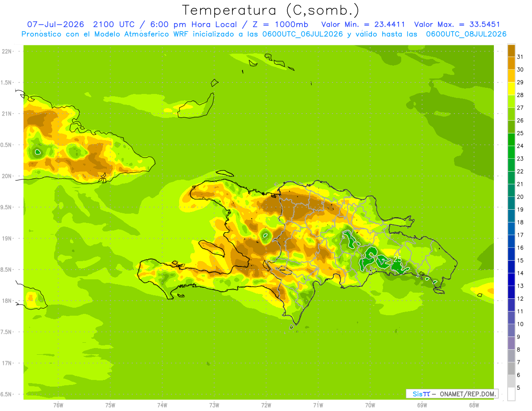Click the forecast date "07-Jul-2026"
Screen dimensions: 532x411
point(55,24)
